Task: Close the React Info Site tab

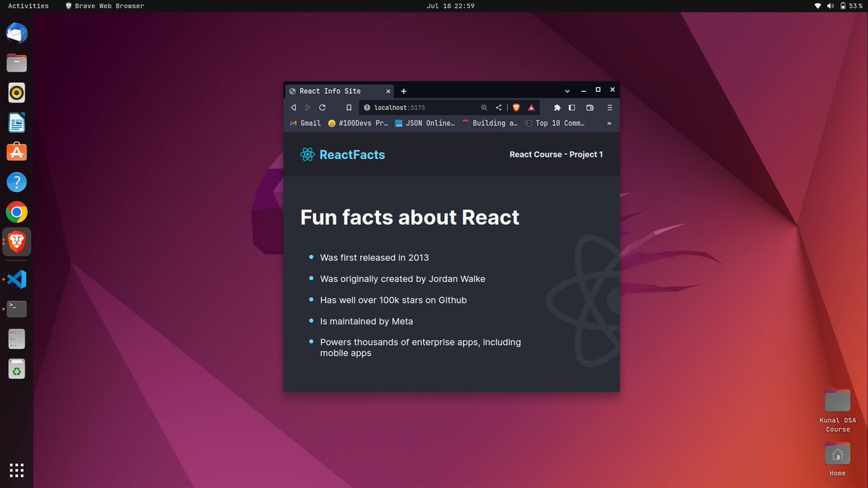Action: coord(388,91)
